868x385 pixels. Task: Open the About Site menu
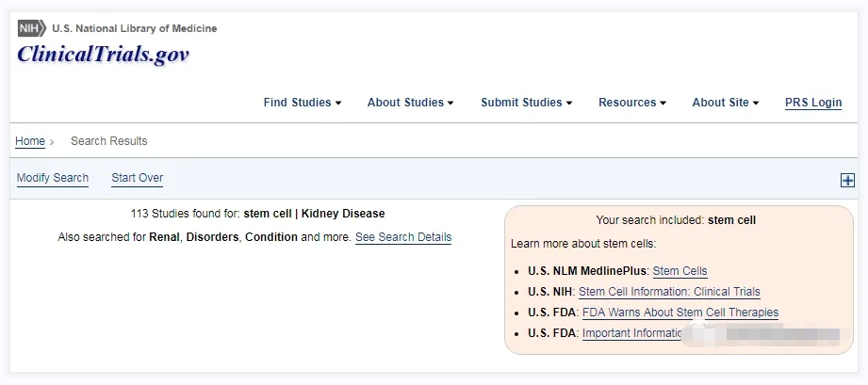pyautogui.click(x=725, y=103)
